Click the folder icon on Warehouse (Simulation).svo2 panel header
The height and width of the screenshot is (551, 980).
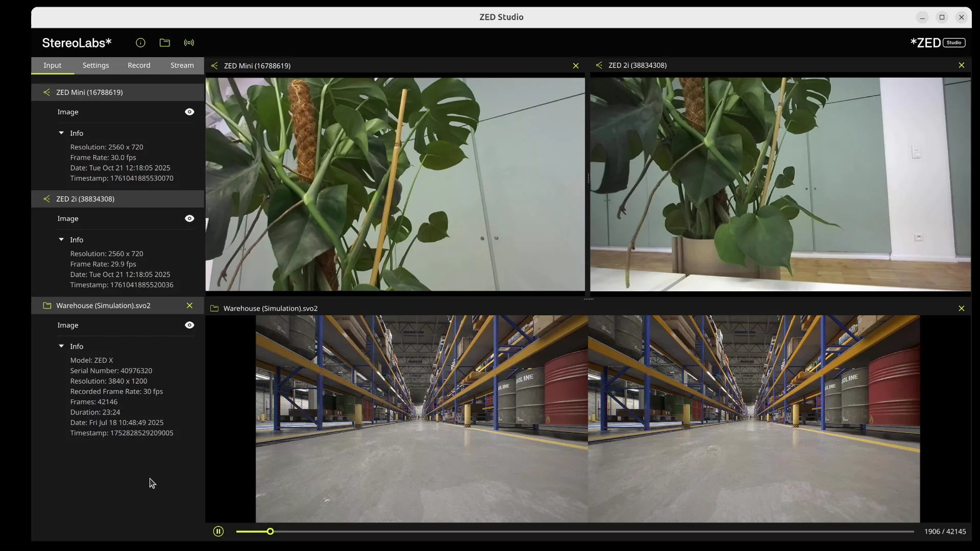214,308
